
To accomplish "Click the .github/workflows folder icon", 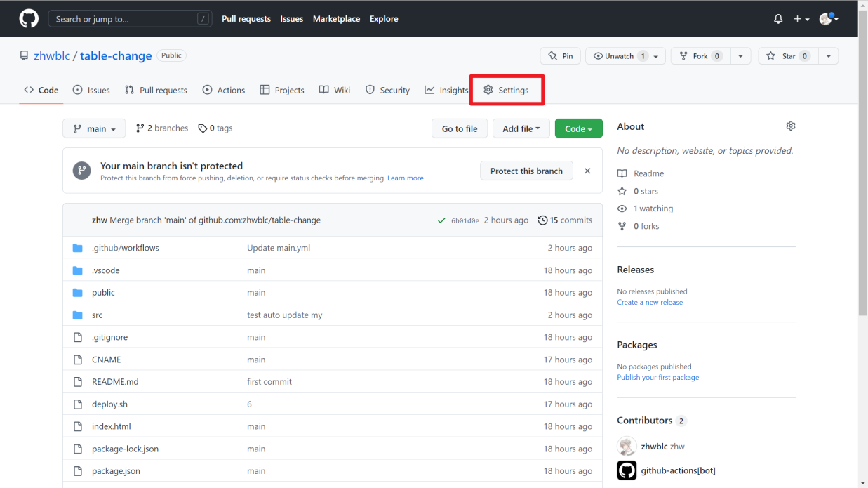I will pos(78,248).
